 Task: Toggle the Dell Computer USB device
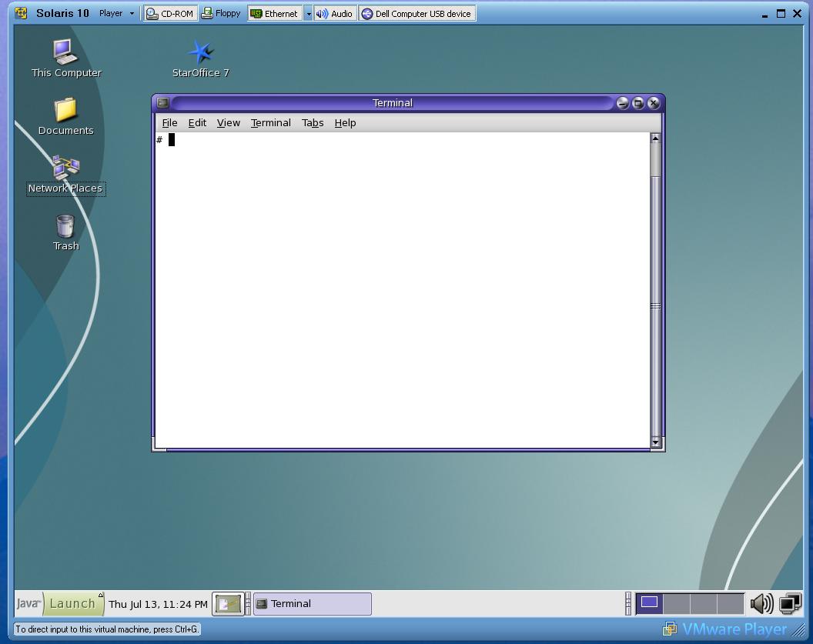click(x=417, y=14)
